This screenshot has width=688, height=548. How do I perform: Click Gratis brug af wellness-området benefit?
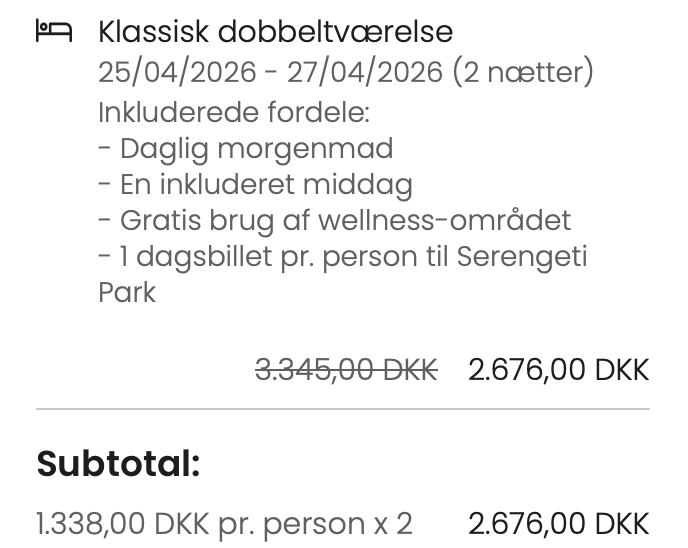pos(335,220)
